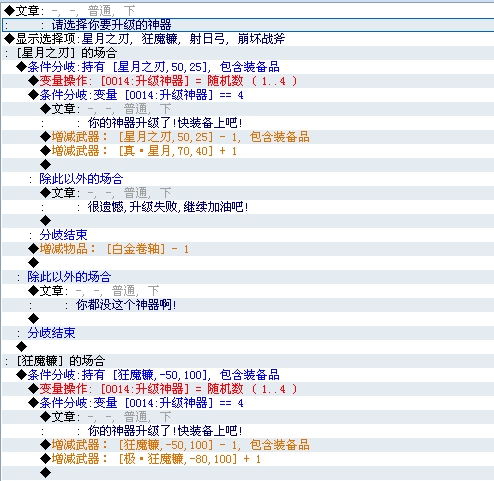Select 变量操作 随机数 row in the 星月之刃 branch

(248, 81)
